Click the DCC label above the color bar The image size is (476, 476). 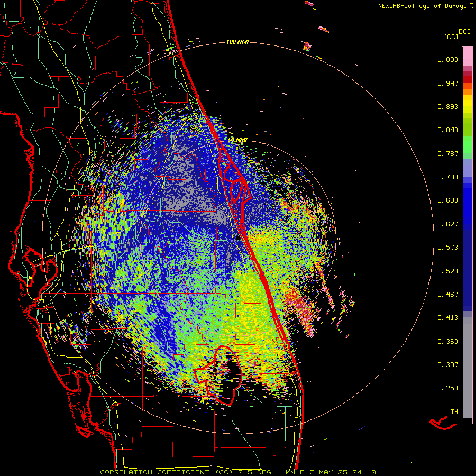coord(464,32)
